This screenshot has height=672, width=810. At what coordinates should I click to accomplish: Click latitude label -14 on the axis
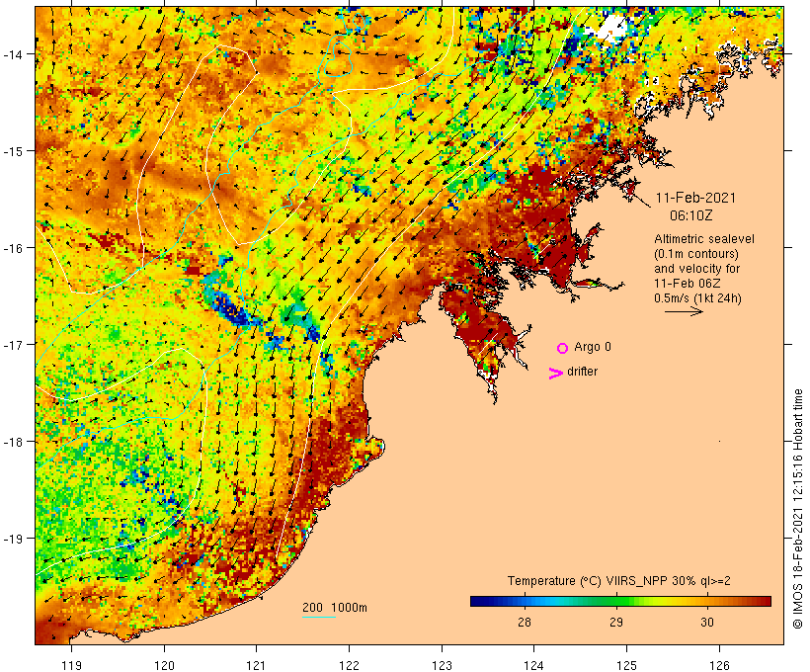(x=12, y=53)
